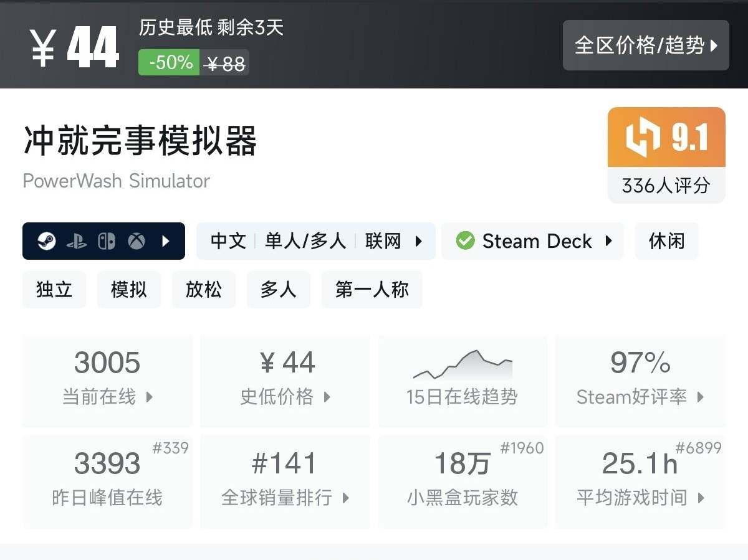Screen dimensions: 748x560
Task: Open the Steam好评率 review rate stat
Action: pos(640,381)
